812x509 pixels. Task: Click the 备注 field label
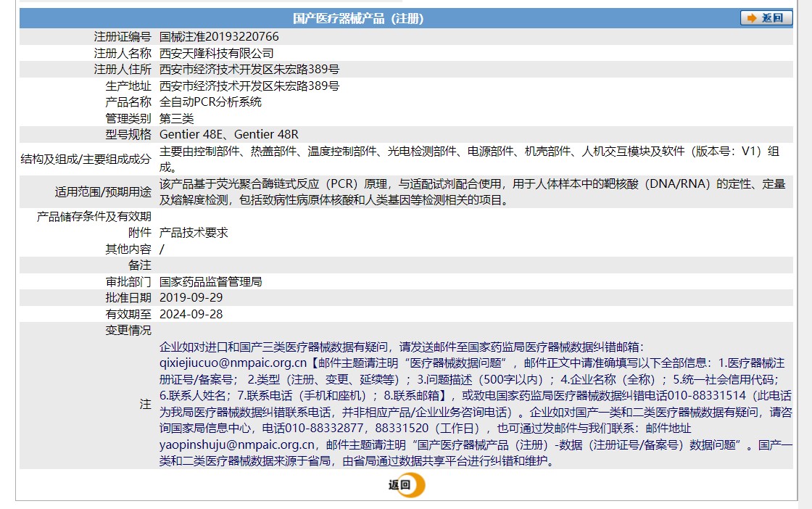click(x=140, y=265)
